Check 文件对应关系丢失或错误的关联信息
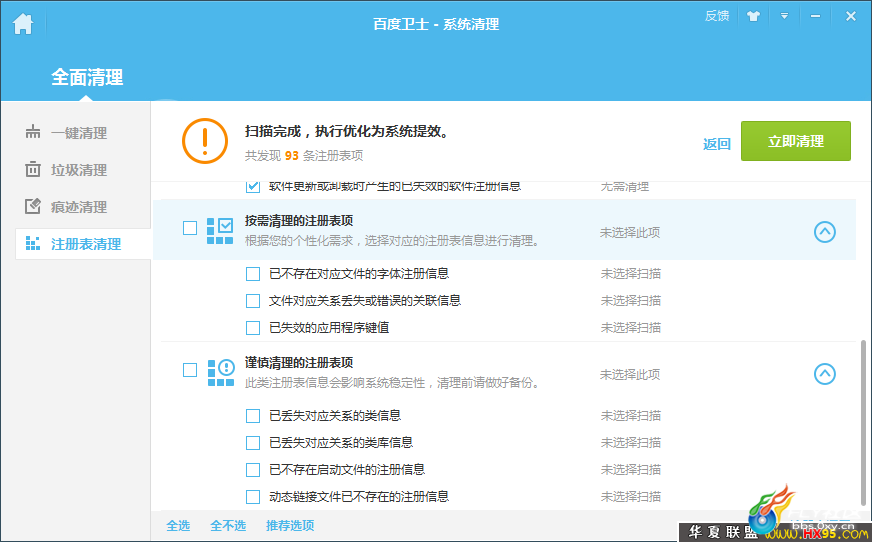Image resolution: width=872 pixels, height=542 pixels. pos(252,301)
